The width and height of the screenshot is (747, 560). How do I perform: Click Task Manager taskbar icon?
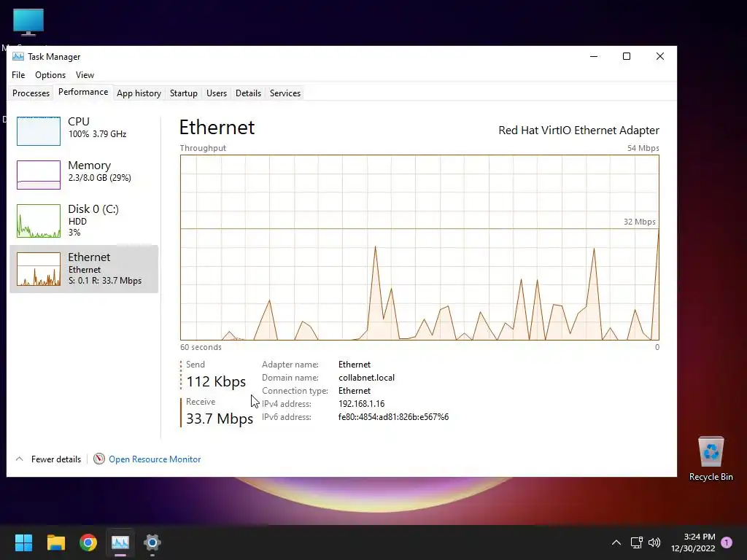point(120,542)
